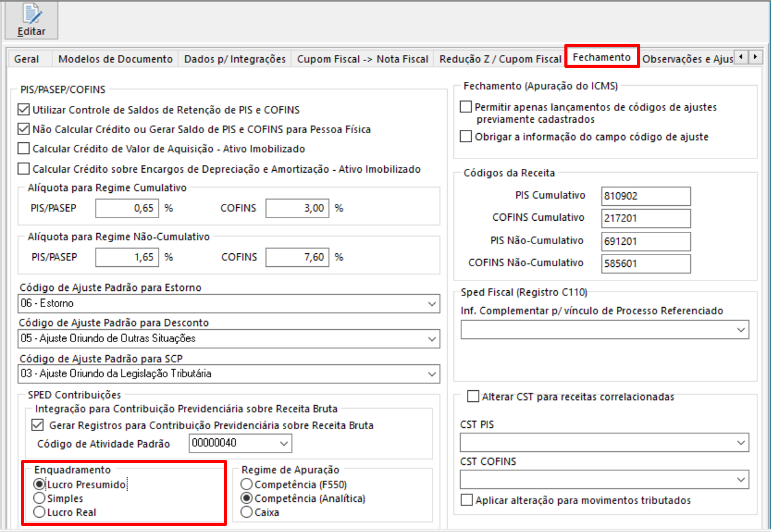
Task: Click the cumulative COFINS rate field 3,00
Action: 298,208
